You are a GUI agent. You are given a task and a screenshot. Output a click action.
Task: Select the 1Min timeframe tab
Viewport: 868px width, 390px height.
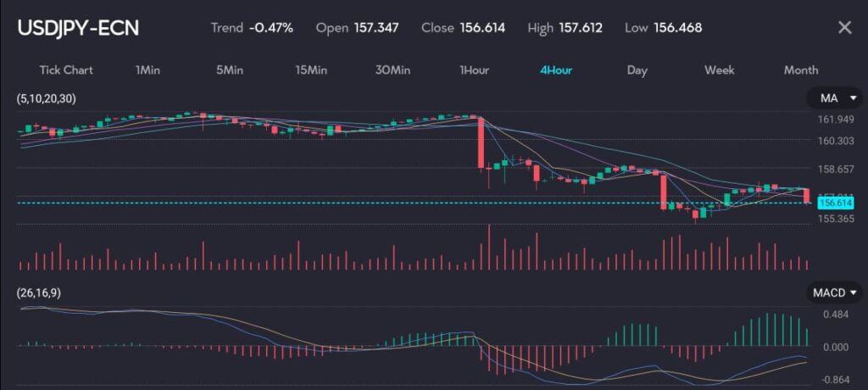(147, 70)
